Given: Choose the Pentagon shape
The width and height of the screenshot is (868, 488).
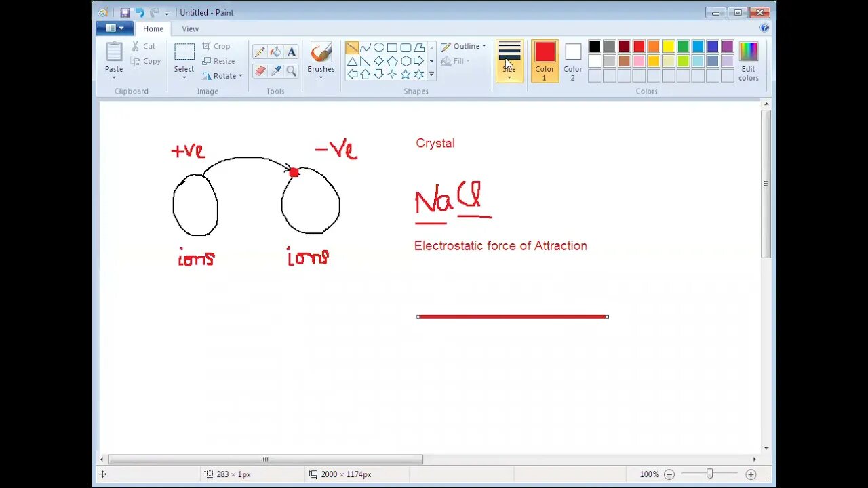Looking at the screenshot, I should coord(392,61).
